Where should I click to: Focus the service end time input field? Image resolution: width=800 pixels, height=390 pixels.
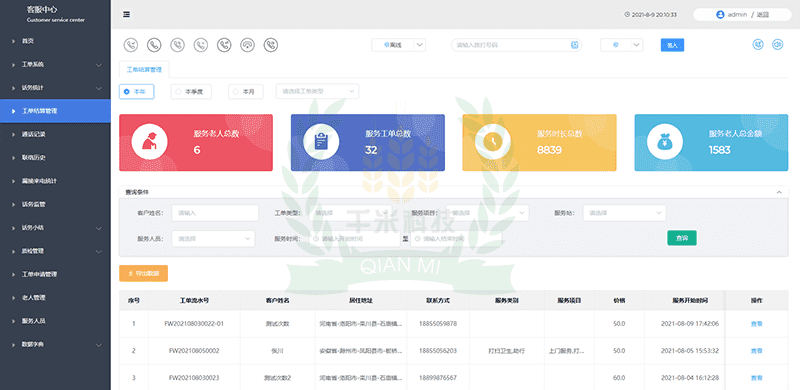pyautogui.click(x=456, y=238)
